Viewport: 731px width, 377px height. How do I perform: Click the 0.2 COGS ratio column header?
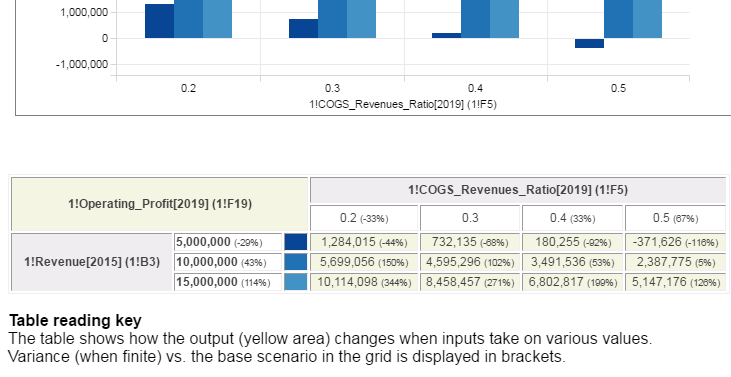coord(364,218)
